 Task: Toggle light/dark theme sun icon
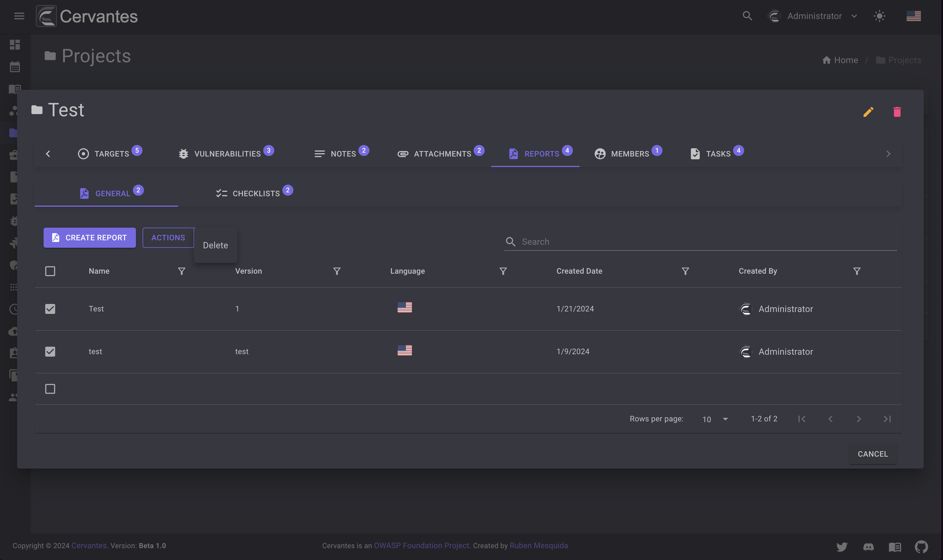879,16
